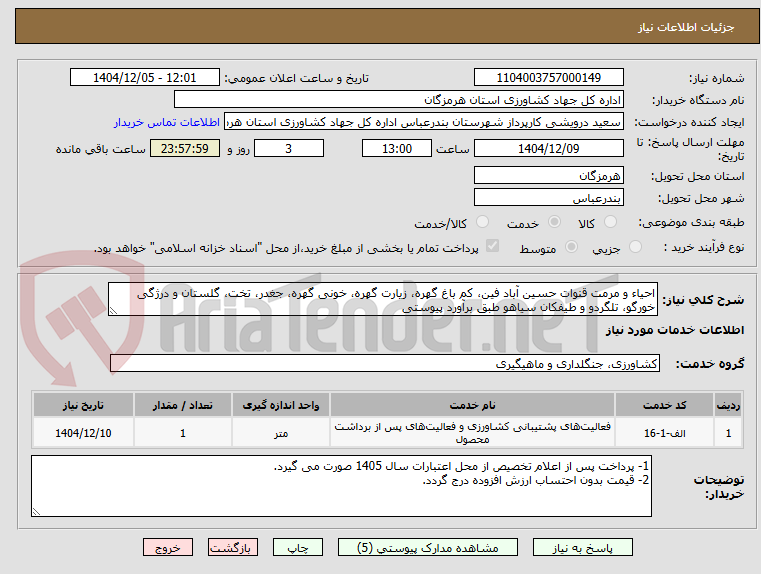
Task: Click the remaining days field showing 3
Action: coord(289,148)
